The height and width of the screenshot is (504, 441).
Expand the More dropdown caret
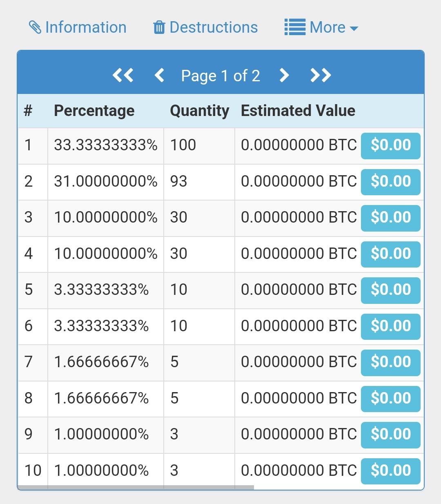354,29
